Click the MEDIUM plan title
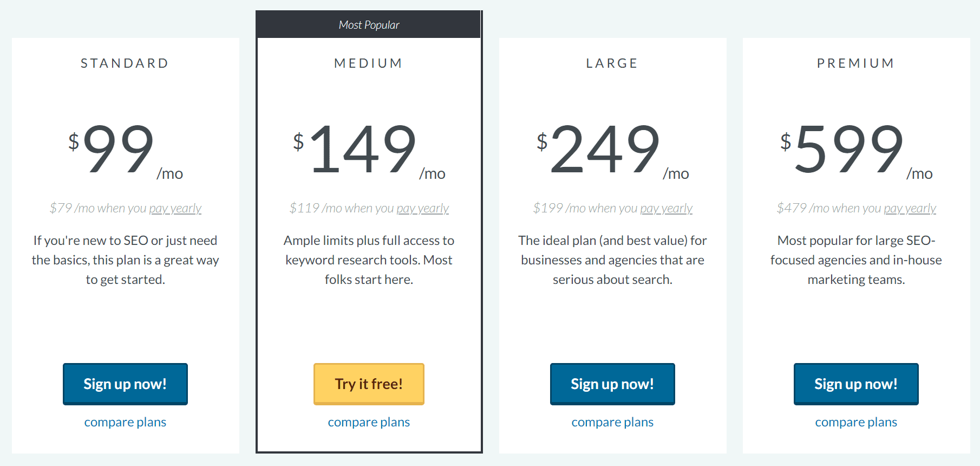 [369, 63]
